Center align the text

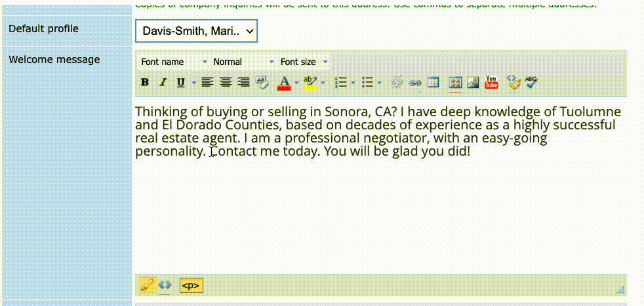click(226, 83)
